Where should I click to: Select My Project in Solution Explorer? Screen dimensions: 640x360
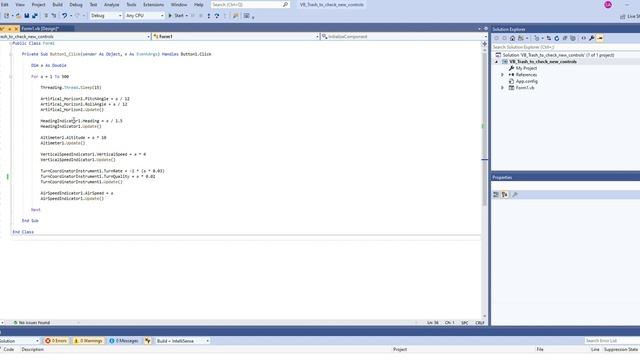pyautogui.click(x=527, y=68)
